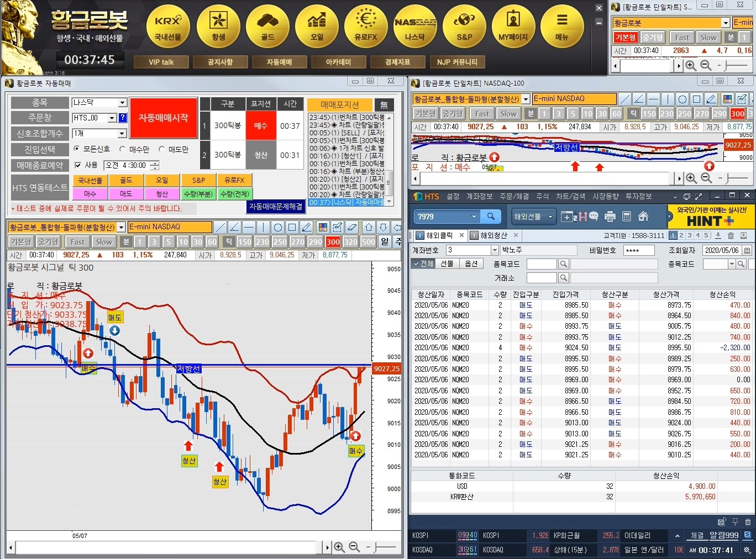Open the 계좌정보 menu in HTS
This screenshot has width=756, height=559.
[x=479, y=196]
